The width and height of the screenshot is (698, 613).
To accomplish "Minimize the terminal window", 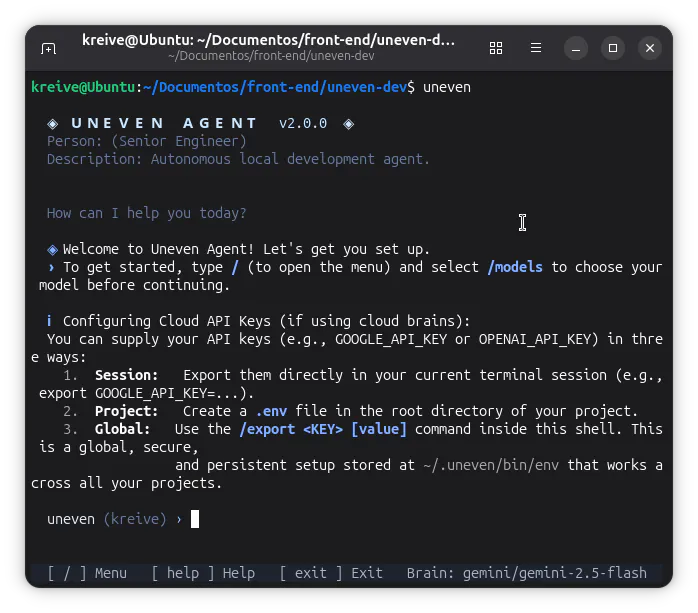I will pyautogui.click(x=576, y=48).
